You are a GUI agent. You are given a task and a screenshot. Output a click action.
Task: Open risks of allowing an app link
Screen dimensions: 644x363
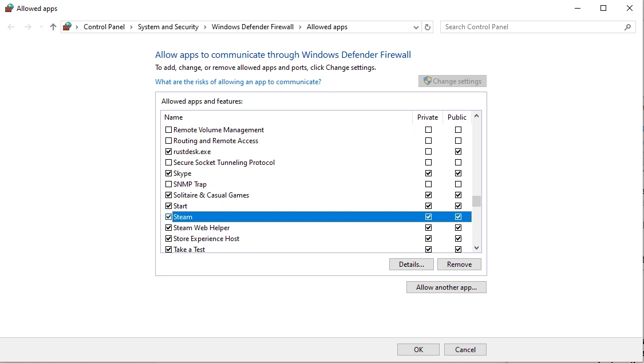point(238,82)
